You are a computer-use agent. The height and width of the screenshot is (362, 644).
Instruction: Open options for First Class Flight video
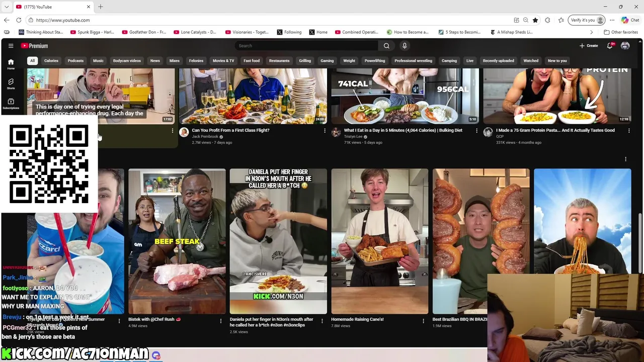325,131
